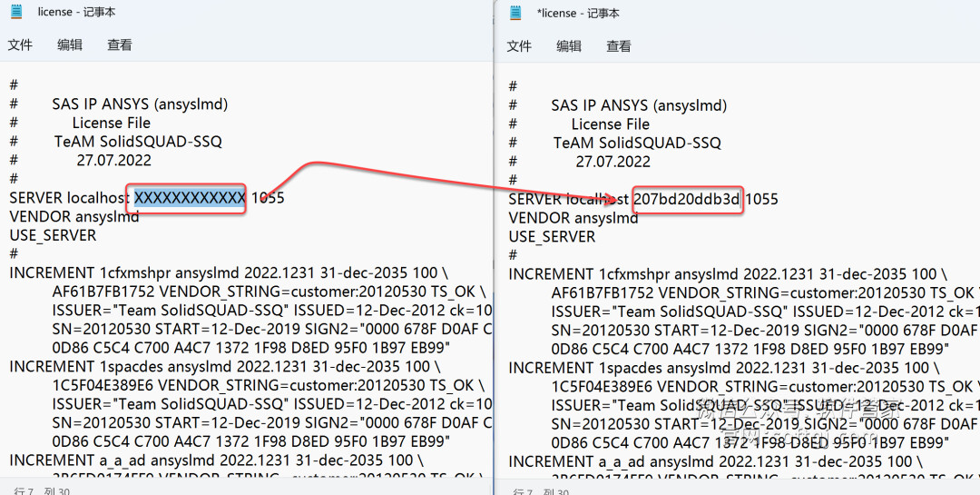Open 编辑 menu in the right *license window

569,46
